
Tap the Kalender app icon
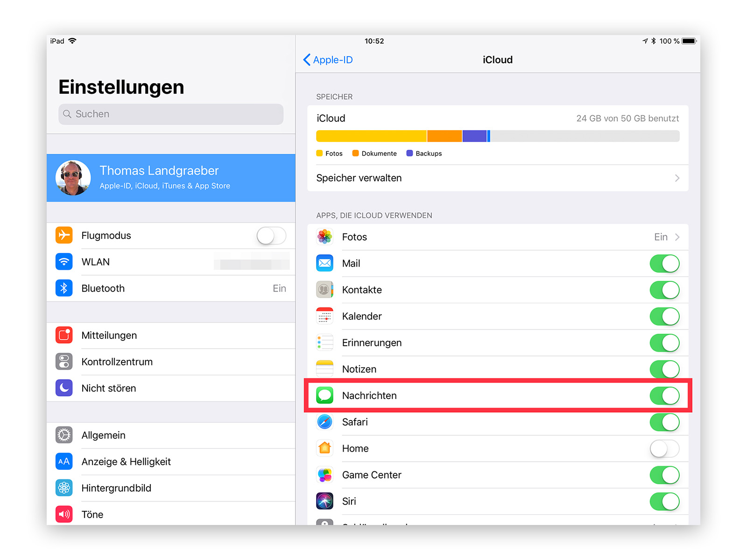point(324,316)
